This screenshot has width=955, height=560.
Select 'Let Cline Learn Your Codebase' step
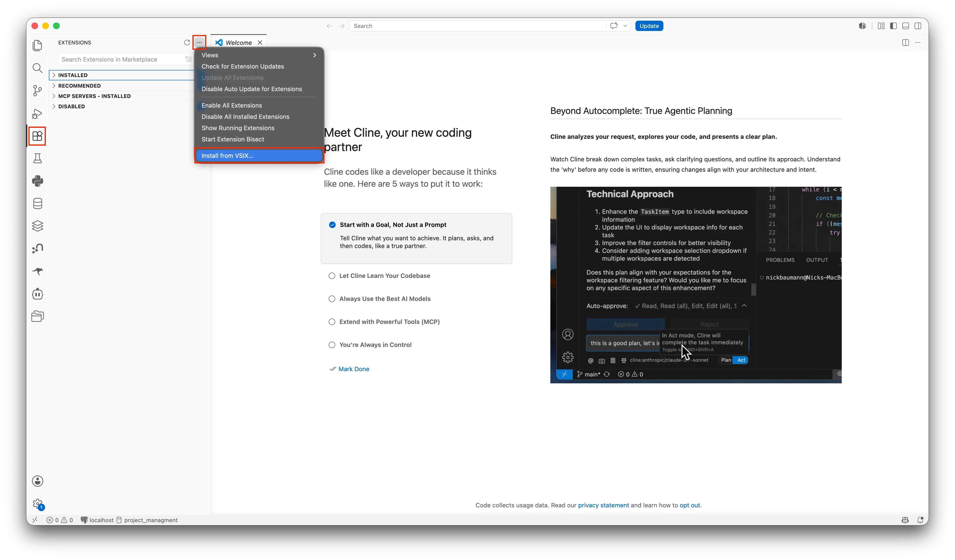point(385,276)
